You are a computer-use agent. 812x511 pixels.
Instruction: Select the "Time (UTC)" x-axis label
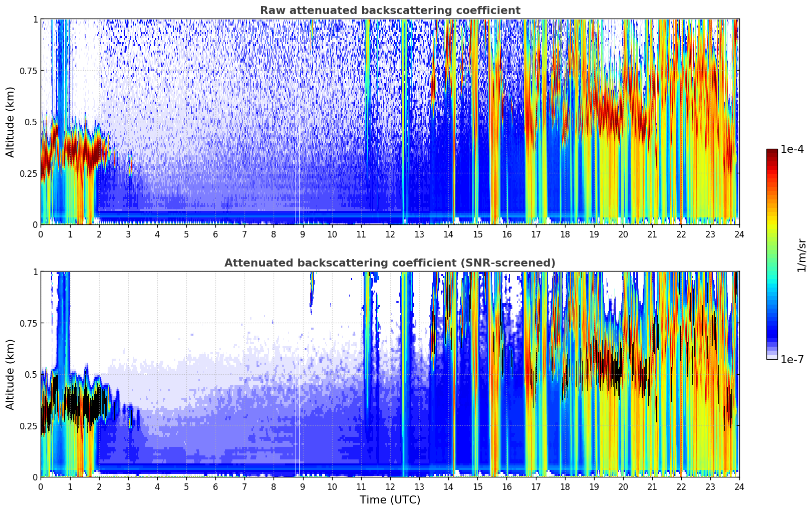click(x=390, y=499)
